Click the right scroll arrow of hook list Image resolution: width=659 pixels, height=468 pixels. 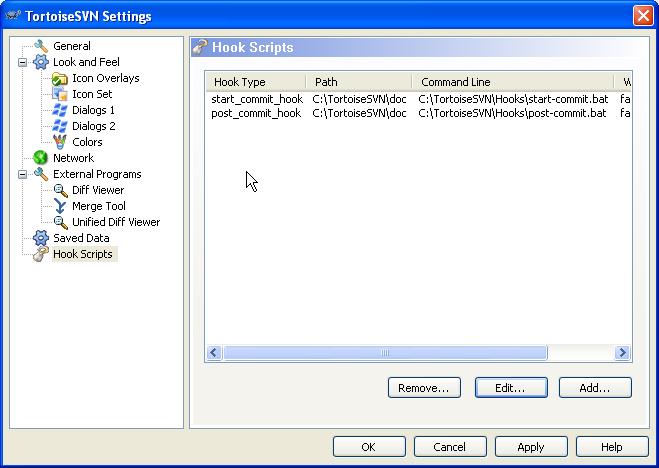pyautogui.click(x=622, y=352)
